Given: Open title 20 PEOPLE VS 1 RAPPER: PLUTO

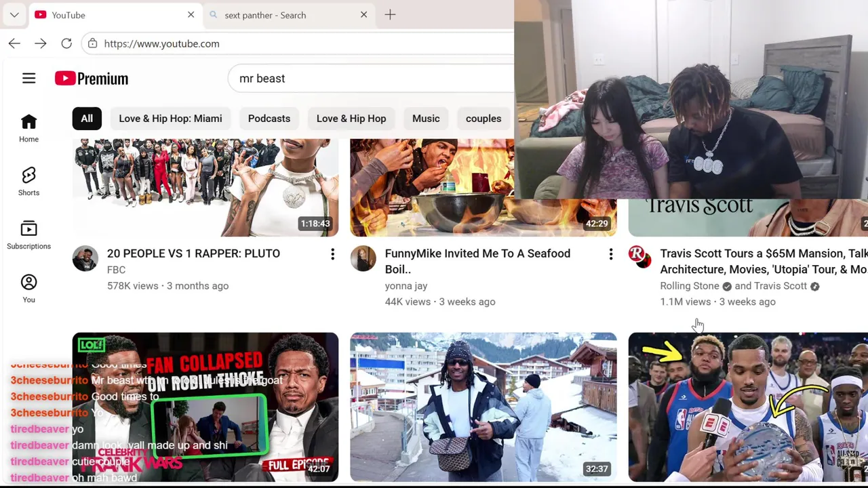Looking at the screenshot, I should [x=193, y=253].
